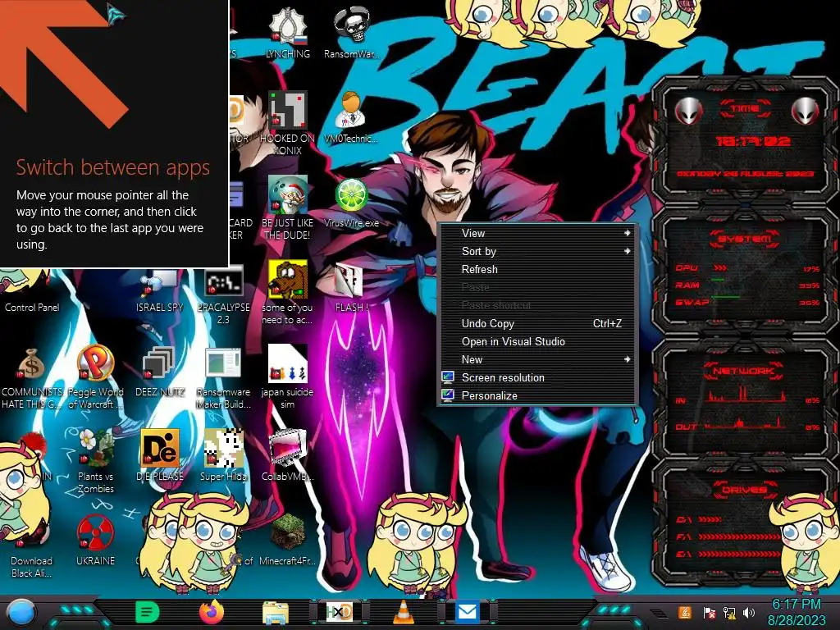Open japan suicide sim icon
The image size is (840, 630).
click(x=288, y=377)
